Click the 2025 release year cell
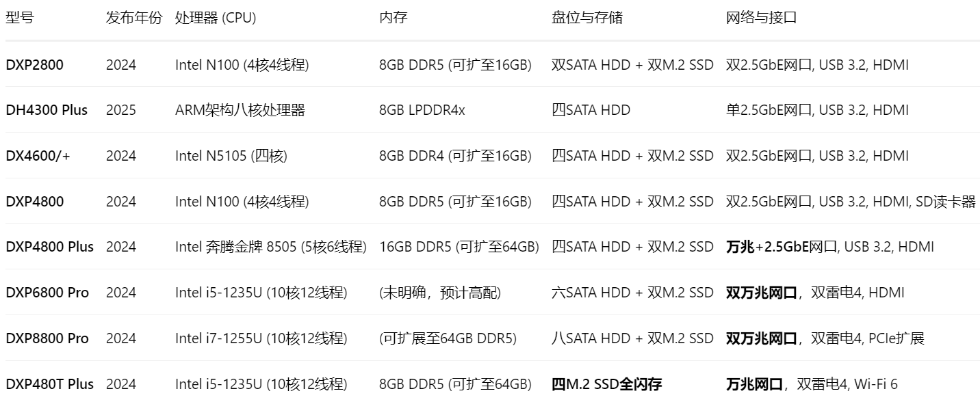The height and width of the screenshot is (402, 980). [121, 110]
